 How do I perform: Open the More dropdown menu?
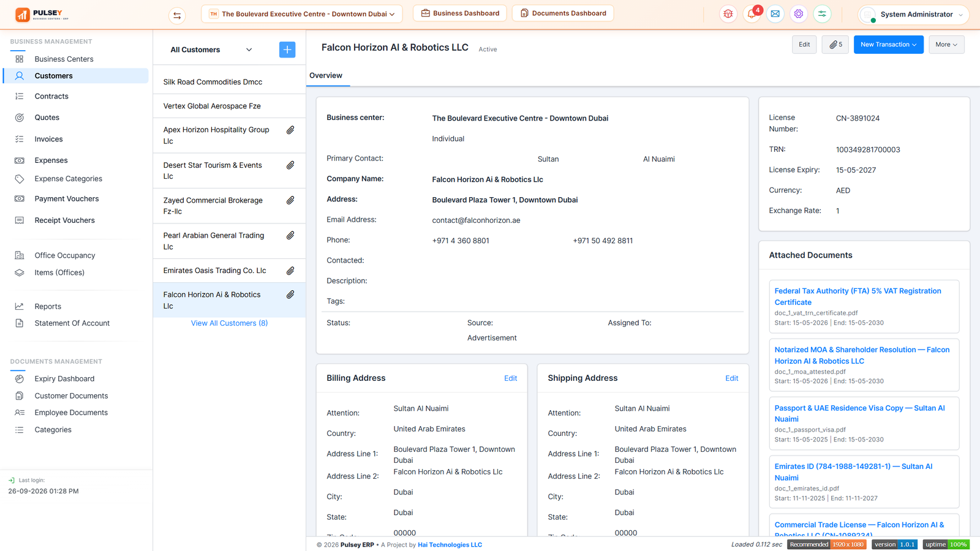click(946, 45)
